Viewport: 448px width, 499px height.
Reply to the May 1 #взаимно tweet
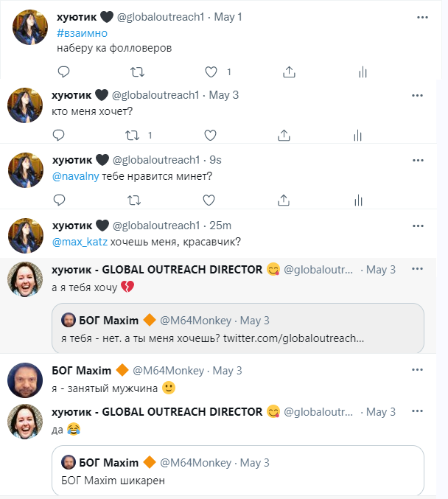(64, 71)
